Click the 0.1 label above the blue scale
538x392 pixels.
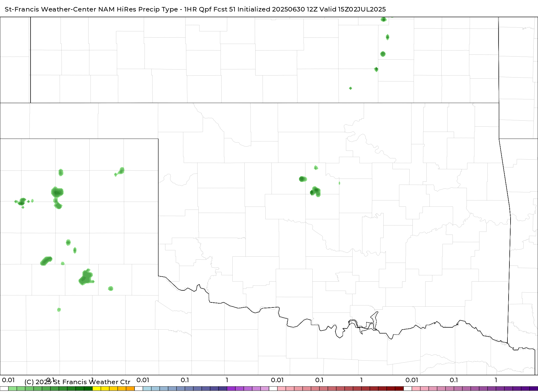coord(185,380)
